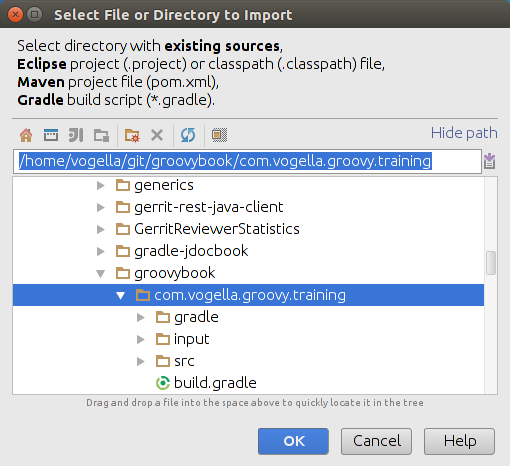Click the Desktop directory toolbar icon
510x466 pixels.
[51, 135]
